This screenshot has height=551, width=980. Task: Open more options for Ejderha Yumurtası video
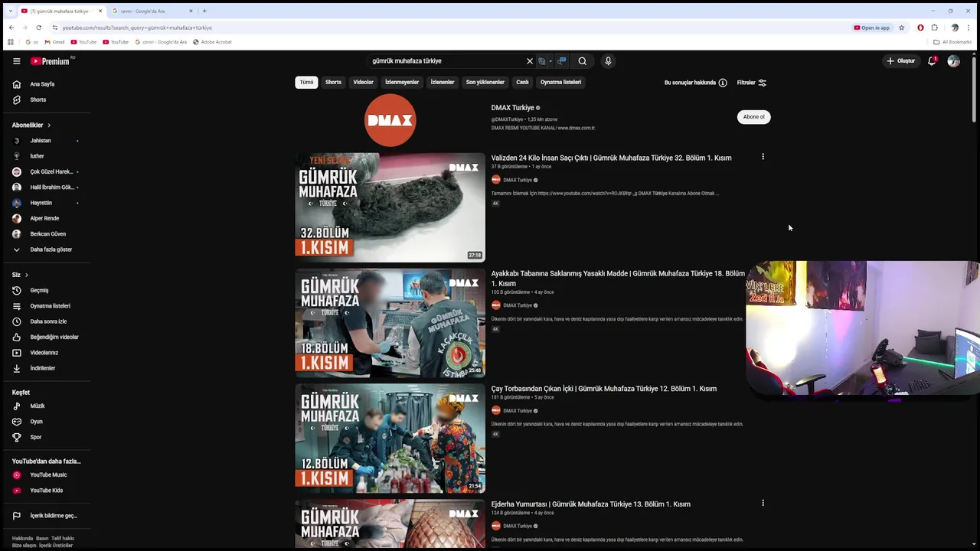763,503
